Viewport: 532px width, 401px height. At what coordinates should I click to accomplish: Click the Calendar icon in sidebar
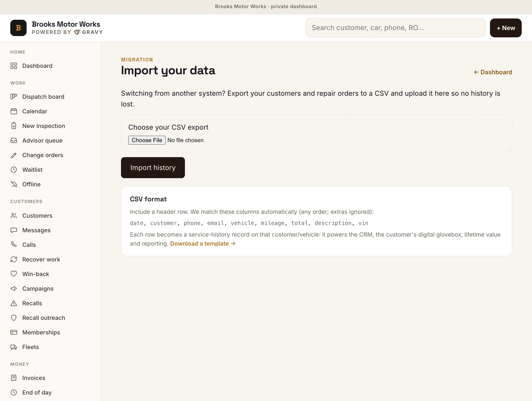pyautogui.click(x=14, y=111)
